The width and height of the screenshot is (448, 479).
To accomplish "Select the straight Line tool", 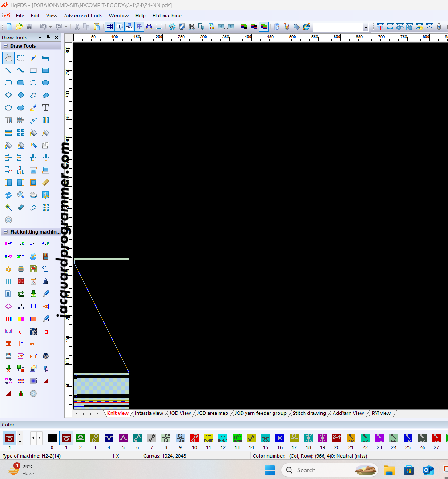I will (x=8, y=70).
